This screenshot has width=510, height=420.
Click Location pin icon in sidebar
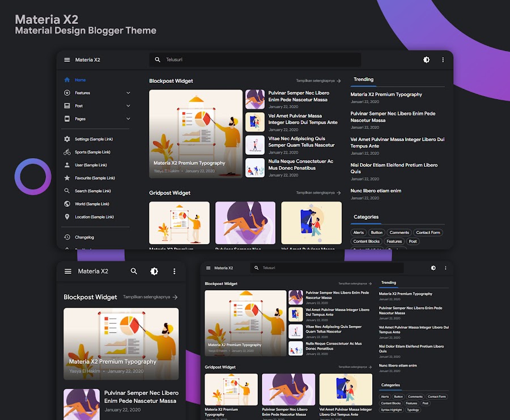click(x=67, y=217)
